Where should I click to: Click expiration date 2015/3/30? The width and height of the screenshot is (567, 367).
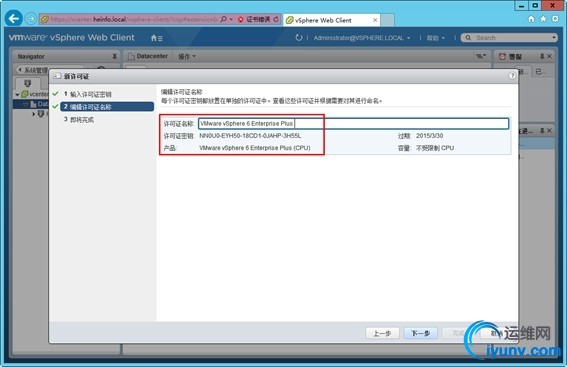click(430, 136)
